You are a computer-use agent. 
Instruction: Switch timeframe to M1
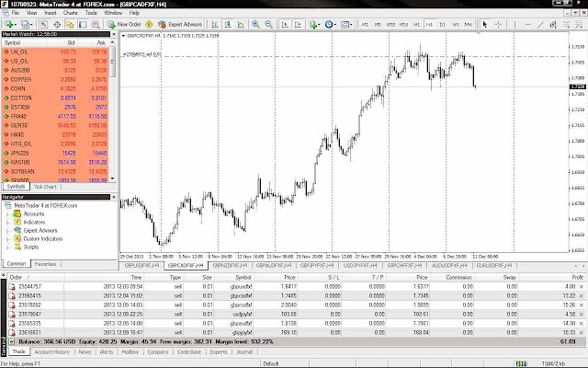pyautogui.click(x=365, y=25)
